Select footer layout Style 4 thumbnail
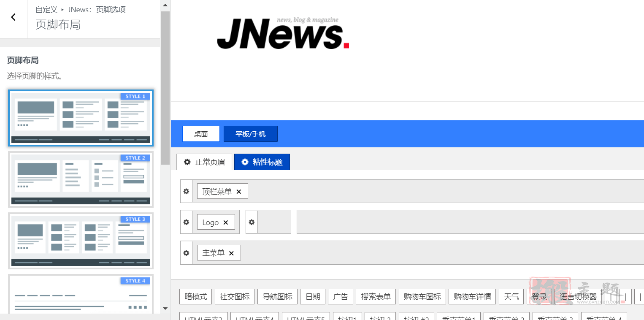 point(81,294)
